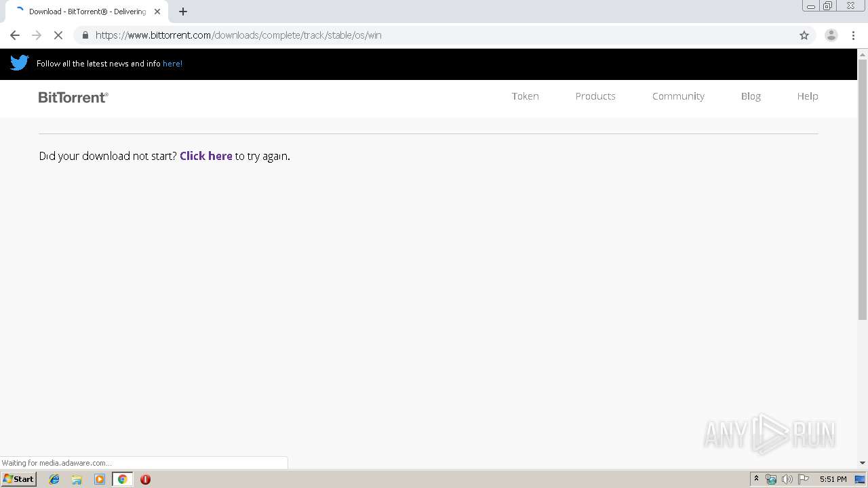
Task: Click the 5:51 PM clock
Action: pos(833,479)
